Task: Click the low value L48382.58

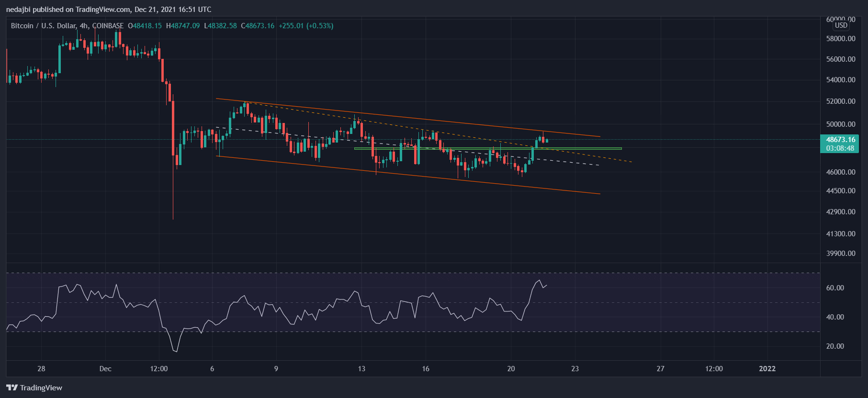Action: tap(220, 26)
